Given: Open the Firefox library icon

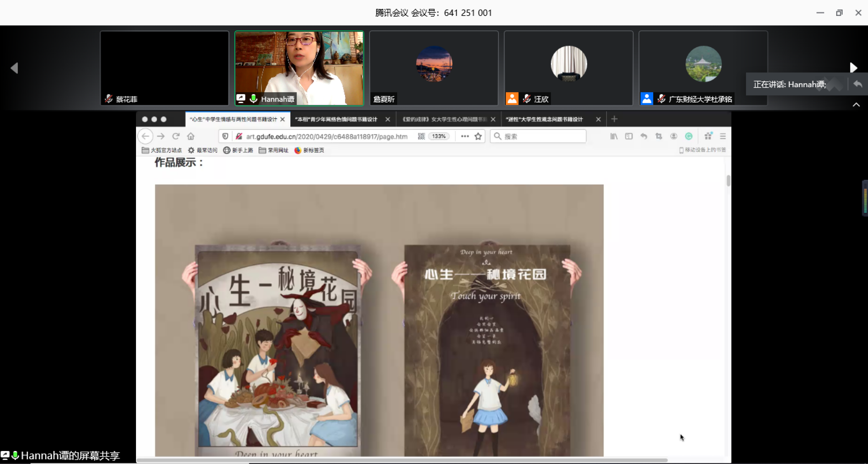Looking at the screenshot, I should click(614, 136).
